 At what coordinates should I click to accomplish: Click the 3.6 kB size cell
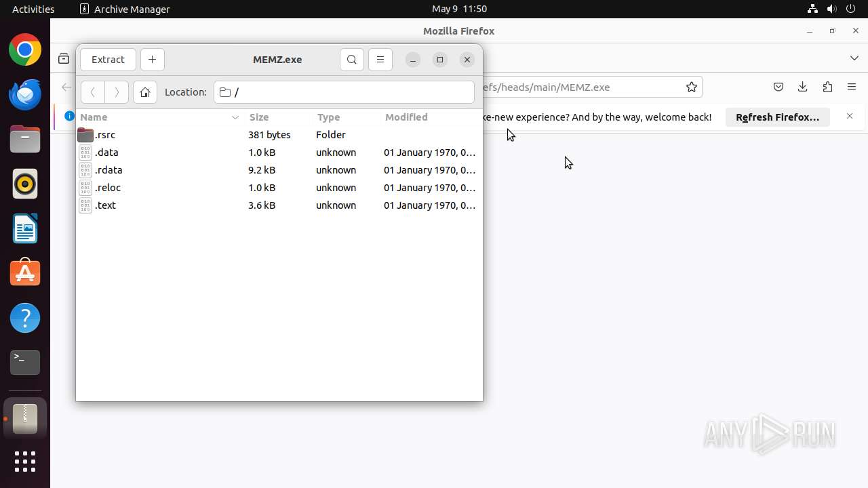click(262, 205)
